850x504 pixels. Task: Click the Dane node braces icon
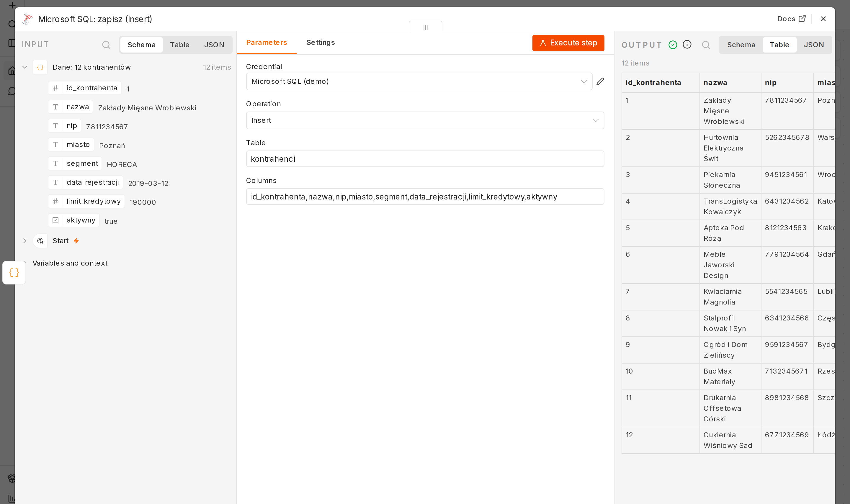coord(40,67)
